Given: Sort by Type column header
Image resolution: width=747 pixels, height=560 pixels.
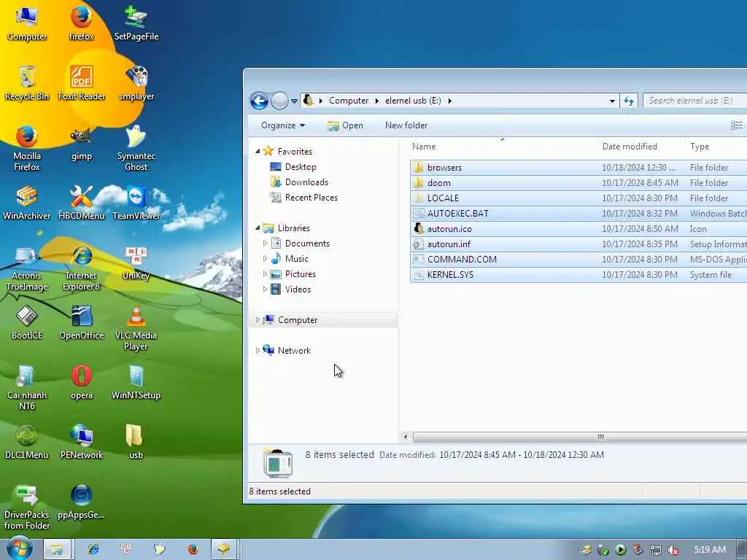Looking at the screenshot, I should click(x=716, y=146).
